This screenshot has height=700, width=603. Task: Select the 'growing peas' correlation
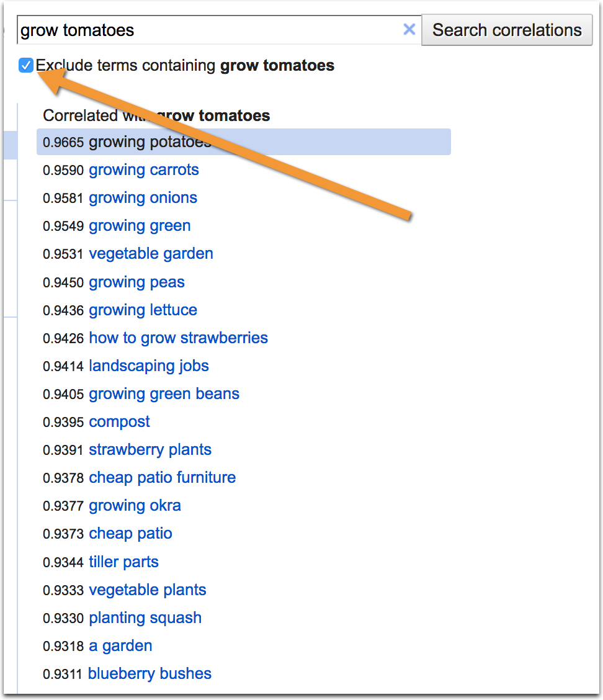click(136, 282)
